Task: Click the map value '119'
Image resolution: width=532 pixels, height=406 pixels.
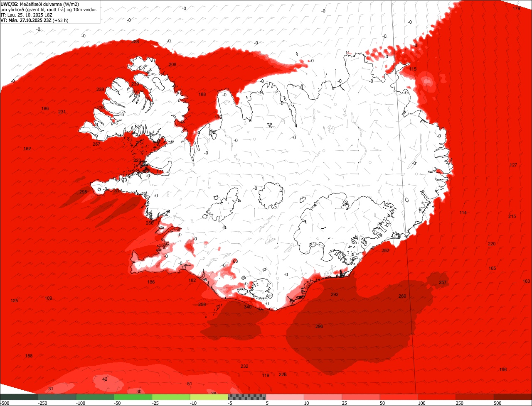Action: [266, 375]
